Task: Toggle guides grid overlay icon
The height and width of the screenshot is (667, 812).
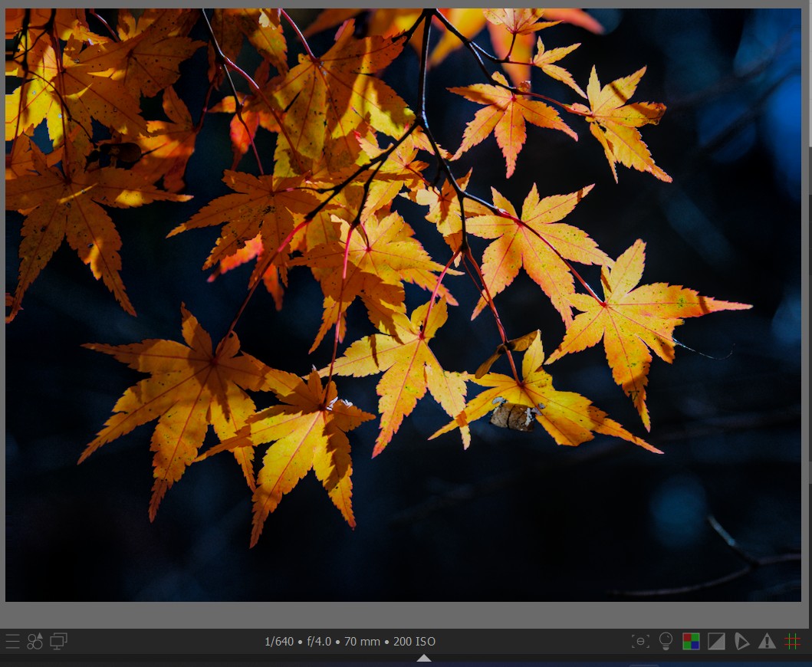Action: pos(792,641)
